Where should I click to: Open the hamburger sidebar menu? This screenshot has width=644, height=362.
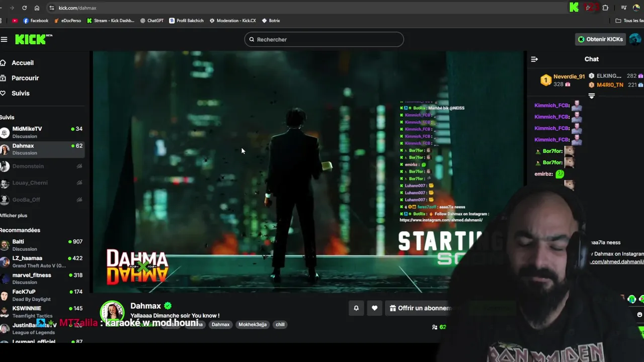coord(4,39)
